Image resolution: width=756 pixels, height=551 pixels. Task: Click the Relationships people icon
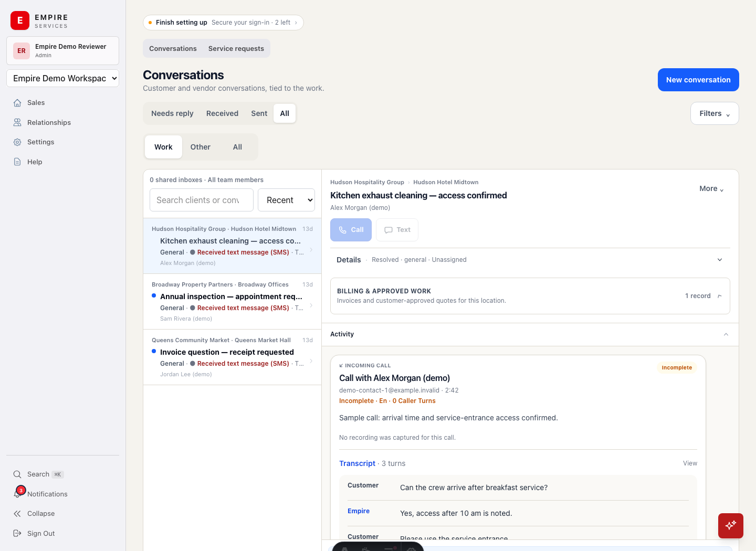click(x=17, y=122)
